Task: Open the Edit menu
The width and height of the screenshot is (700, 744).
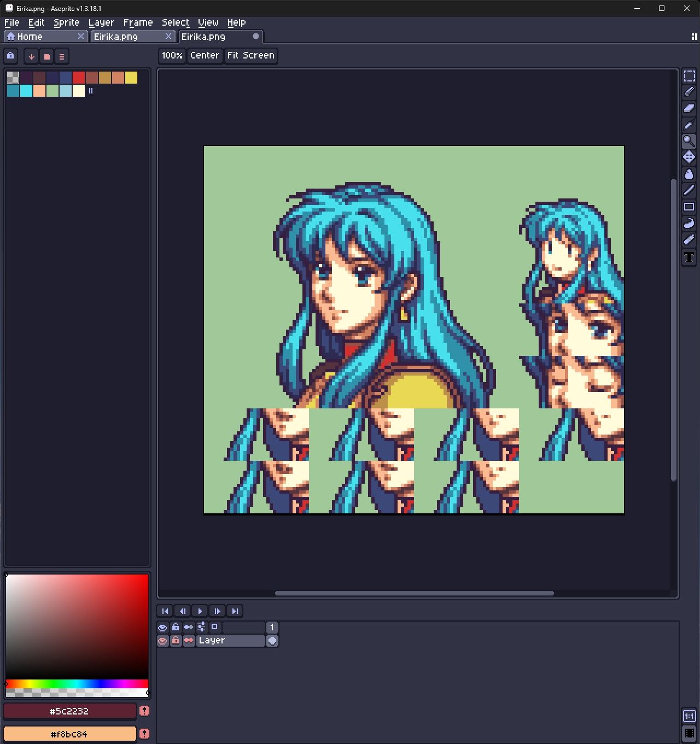Action: [37, 22]
